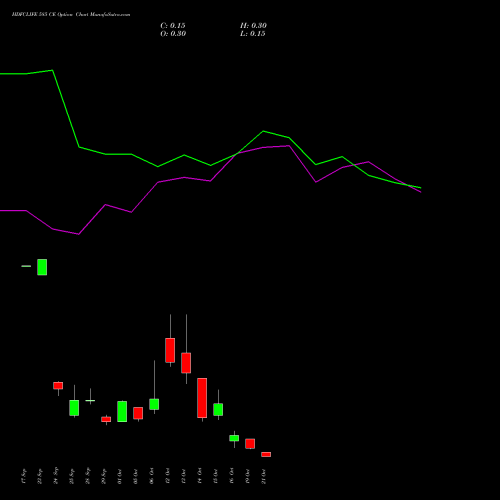The height and width of the screenshot is (500, 500).
Task: Select the red candle above 19 Oct
Action: click(x=250, y=444)
